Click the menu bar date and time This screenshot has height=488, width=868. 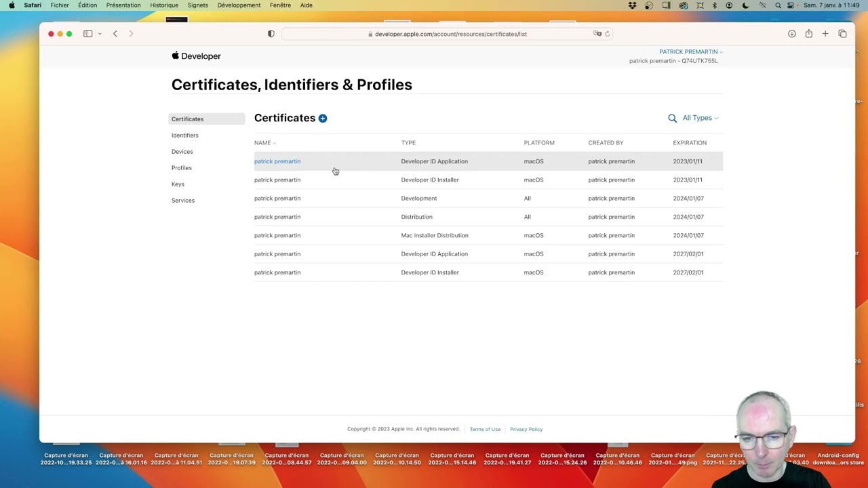coord(831,5)
